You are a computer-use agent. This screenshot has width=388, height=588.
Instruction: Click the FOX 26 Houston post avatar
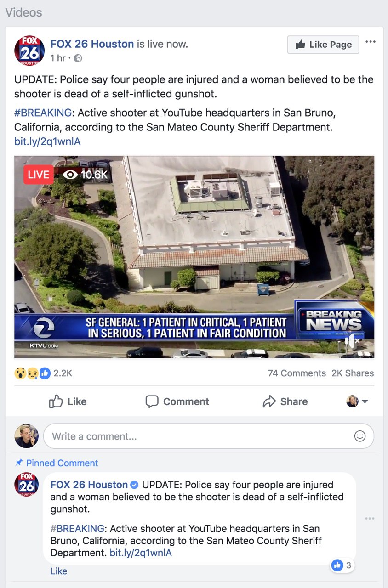click(x=29, y=51)
